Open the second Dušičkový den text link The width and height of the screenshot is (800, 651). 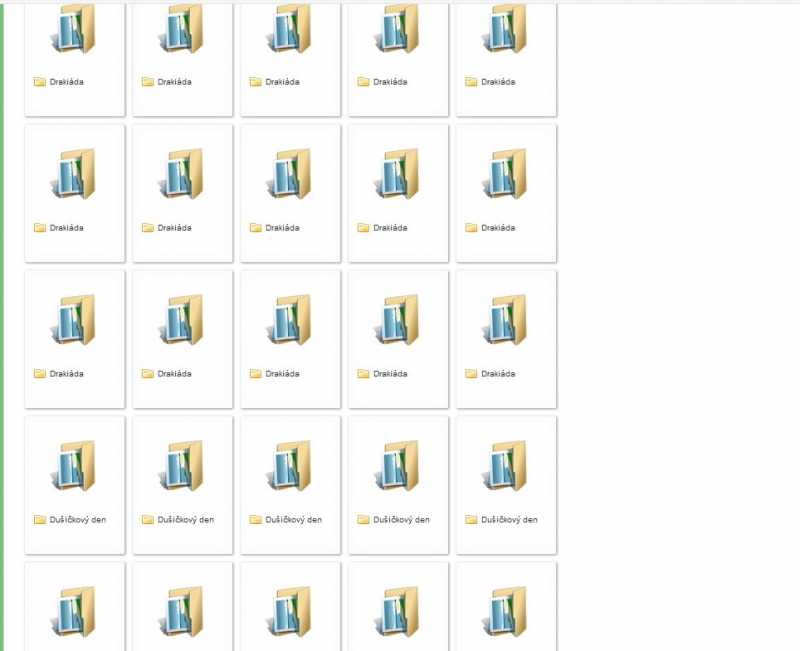185,520
